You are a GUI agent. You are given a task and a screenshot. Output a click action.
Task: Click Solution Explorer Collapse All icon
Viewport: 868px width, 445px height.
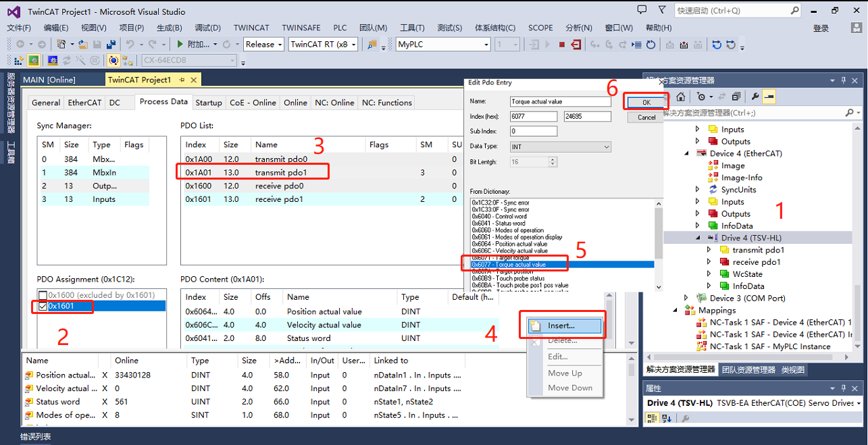(736, 97)
